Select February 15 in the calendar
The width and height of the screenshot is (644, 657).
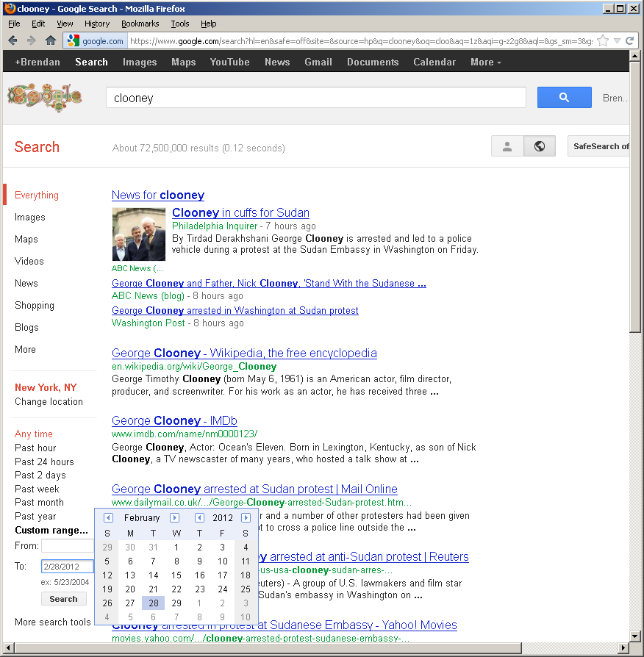176,575
